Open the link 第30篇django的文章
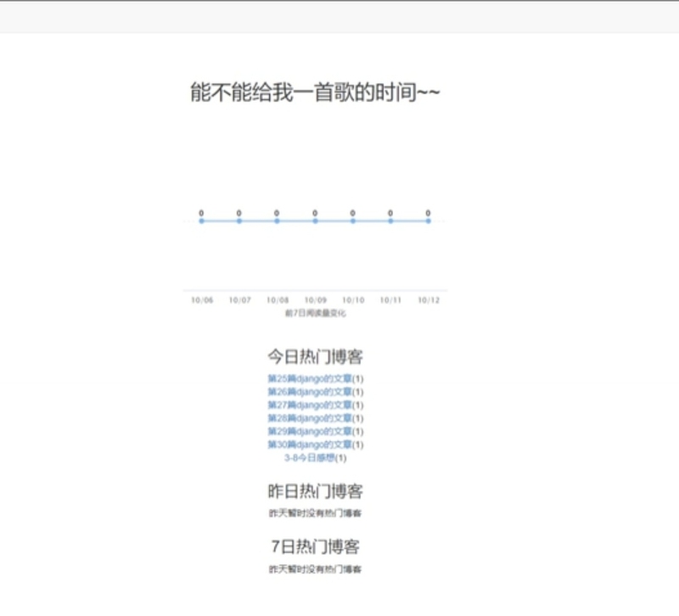 tap(310, 445)
